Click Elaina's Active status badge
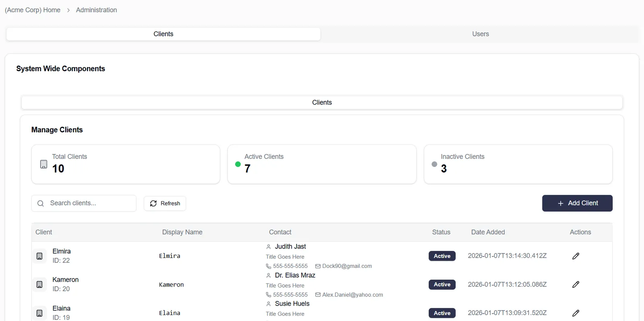 [442, 313]
